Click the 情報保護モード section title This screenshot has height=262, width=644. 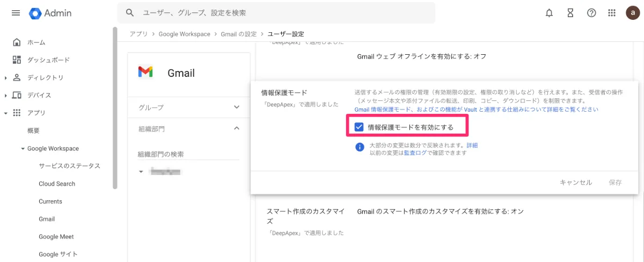coord(284,93)
